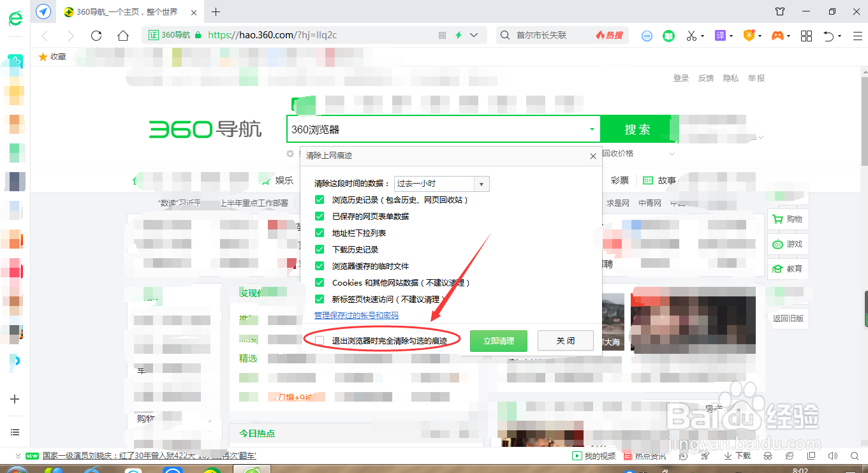Click the search magnifier icon
The image size is (868, 473).
pos(505,36)
